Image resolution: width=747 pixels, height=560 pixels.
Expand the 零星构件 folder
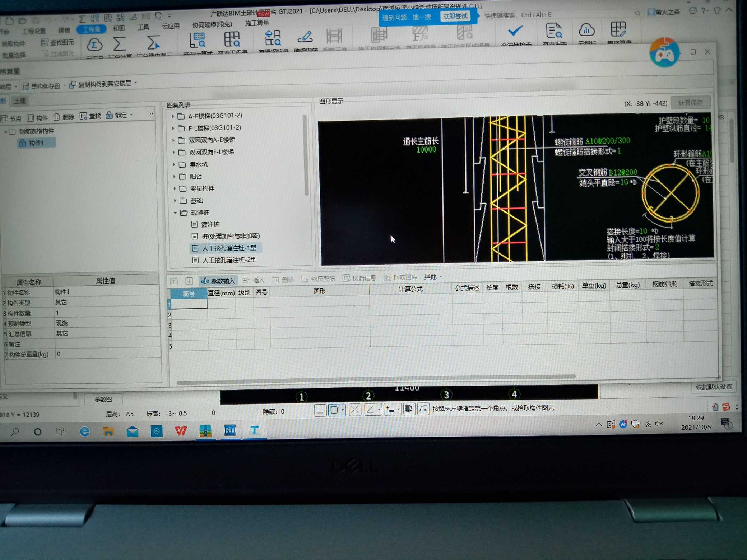pyautogui.click(x=175, y=188)
